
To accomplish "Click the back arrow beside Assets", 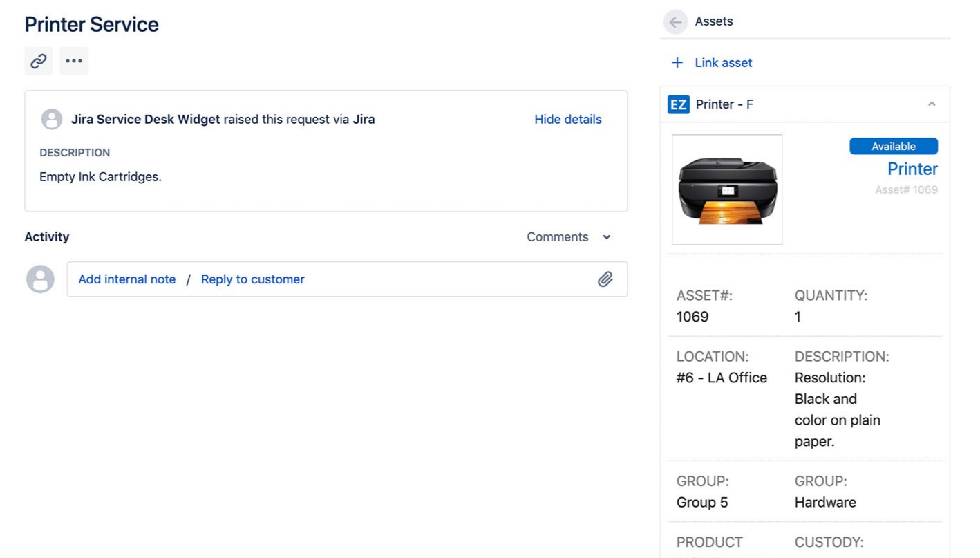I will [x=675, y=21].
